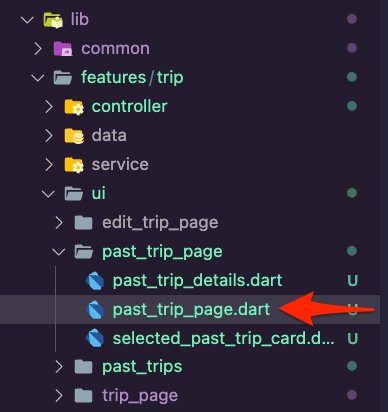Click the controller folder gear icon
Screen dimensions: 388x412
coord(74,107)
